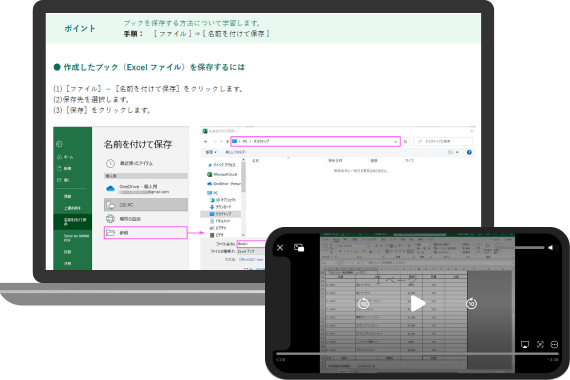
Task: Open recent locations dropdown beside nav arrows
Action: point(221,141)
